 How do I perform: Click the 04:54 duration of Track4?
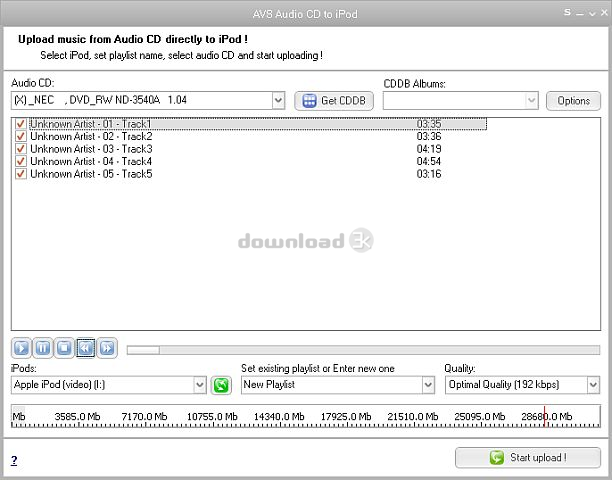click(x=429, y=162)
